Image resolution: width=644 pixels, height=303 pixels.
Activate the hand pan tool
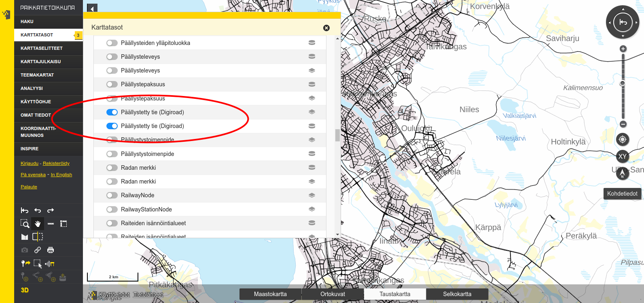(38, 224)
